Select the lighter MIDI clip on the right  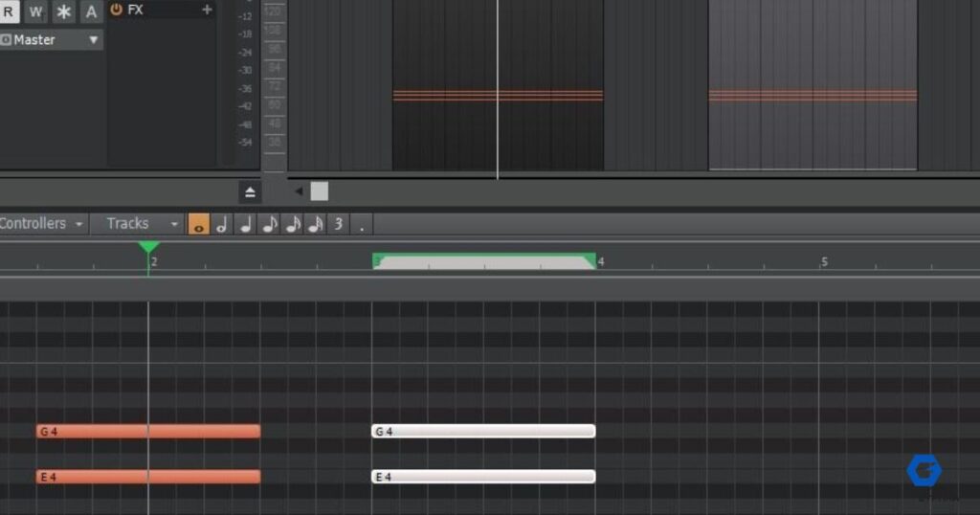[813, 85]
